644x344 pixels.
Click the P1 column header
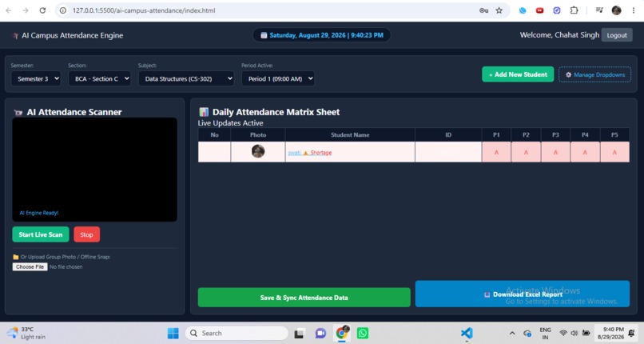(x=496, y=135)
